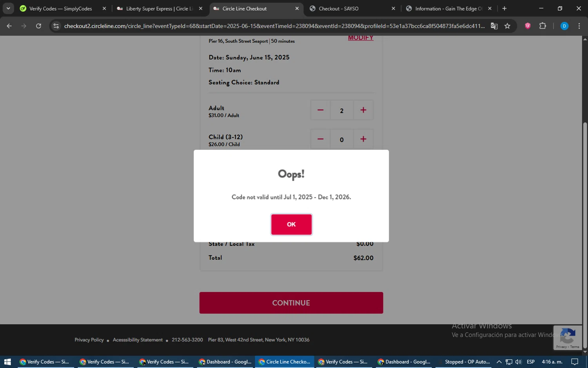
Task: Go forward to next page
Action: (x=24, y=26)
